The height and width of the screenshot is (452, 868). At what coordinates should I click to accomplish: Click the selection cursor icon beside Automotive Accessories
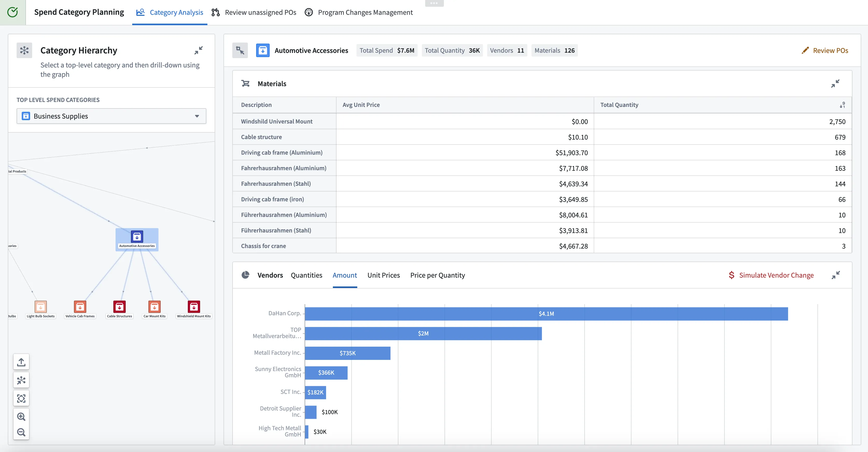pos(240,51)
